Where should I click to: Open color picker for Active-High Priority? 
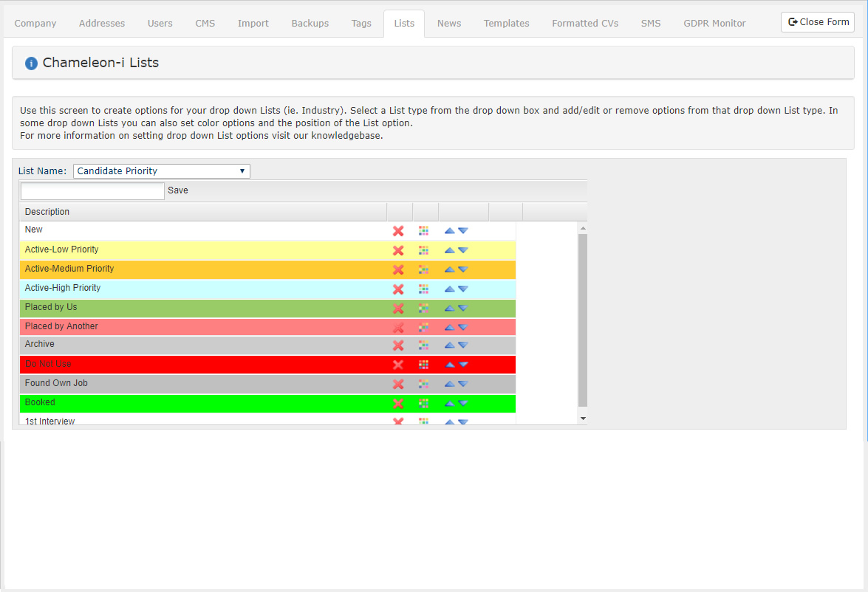click(x=423, y=289)
